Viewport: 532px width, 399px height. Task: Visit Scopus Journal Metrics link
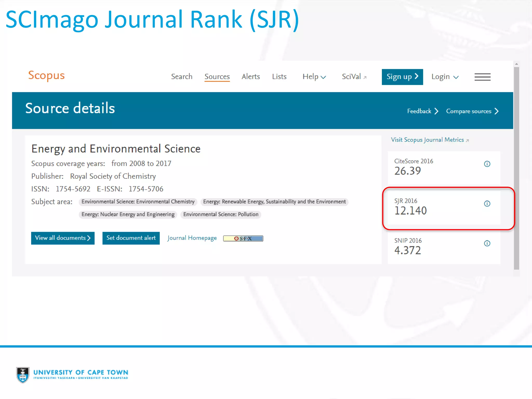[x=430, y=140]
